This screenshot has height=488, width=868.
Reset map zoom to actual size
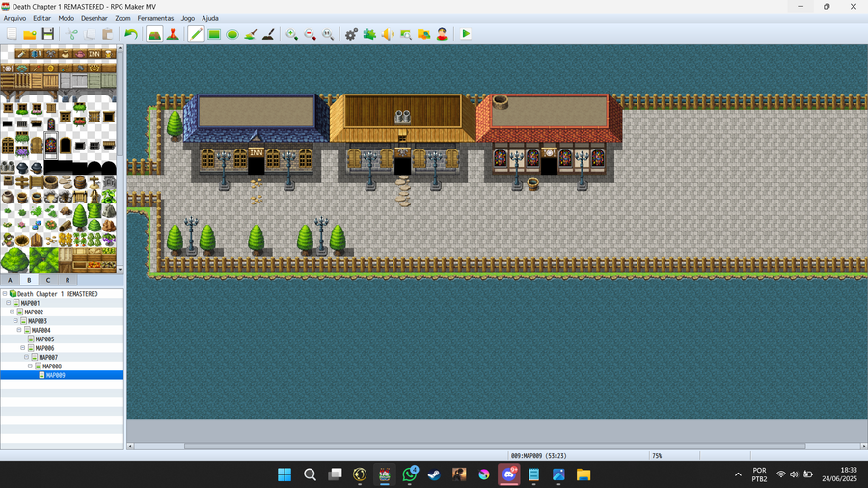click(328, 34)
